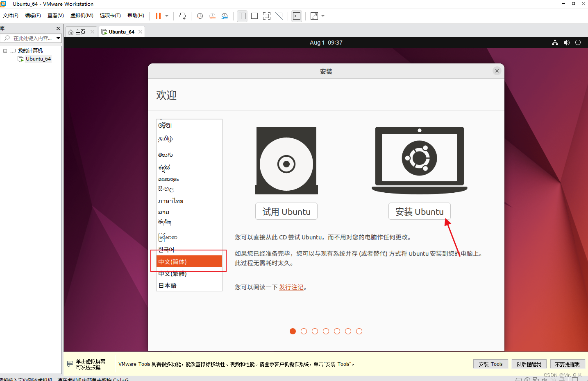Click the 安装 Tools button
This screenshot has height=381, width=588.
pyautogui.click(x=491, y=364)
